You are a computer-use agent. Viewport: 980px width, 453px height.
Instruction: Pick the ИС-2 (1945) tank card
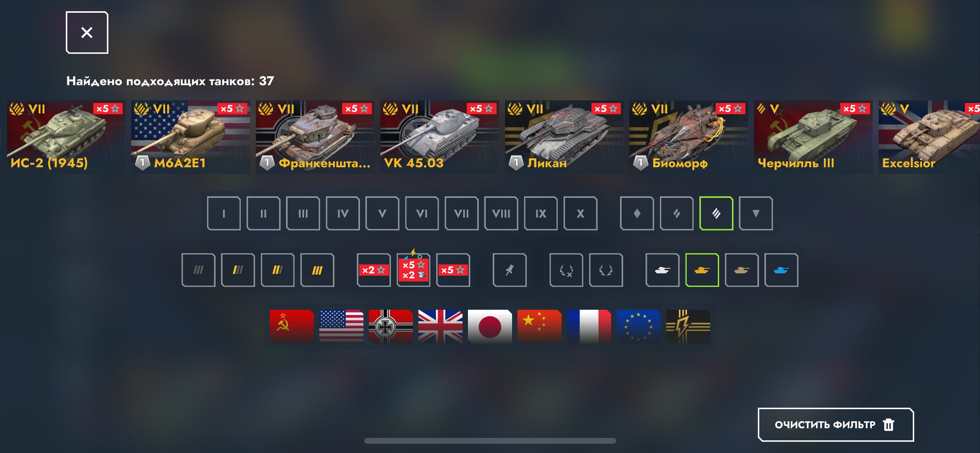point(66,137)
